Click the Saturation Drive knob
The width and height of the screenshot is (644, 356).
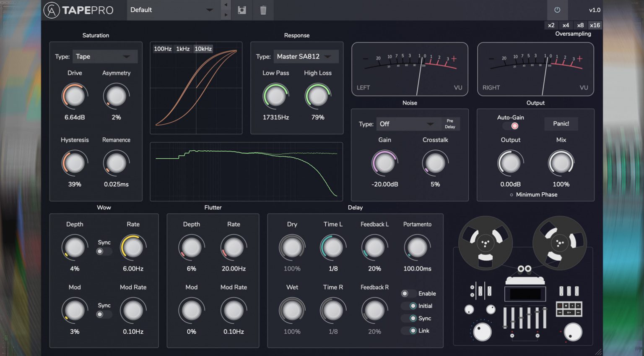[x=75, y=96]
